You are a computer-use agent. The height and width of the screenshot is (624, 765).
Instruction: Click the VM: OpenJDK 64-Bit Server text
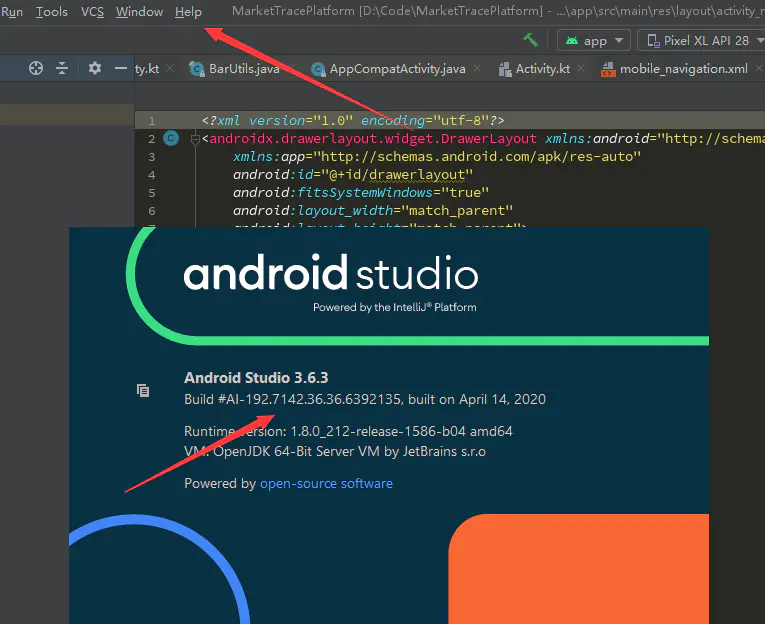[335, 451]
